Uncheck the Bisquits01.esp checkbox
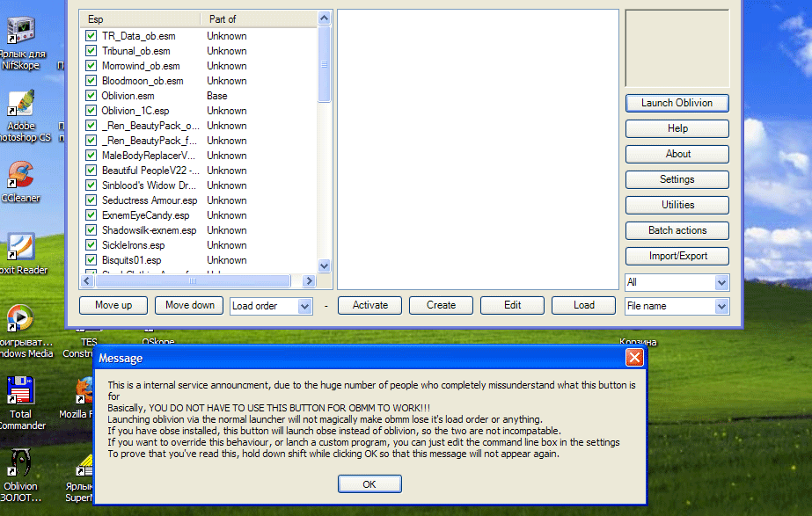This screenshot has width=812, height=516. click(x=91, y=260)
